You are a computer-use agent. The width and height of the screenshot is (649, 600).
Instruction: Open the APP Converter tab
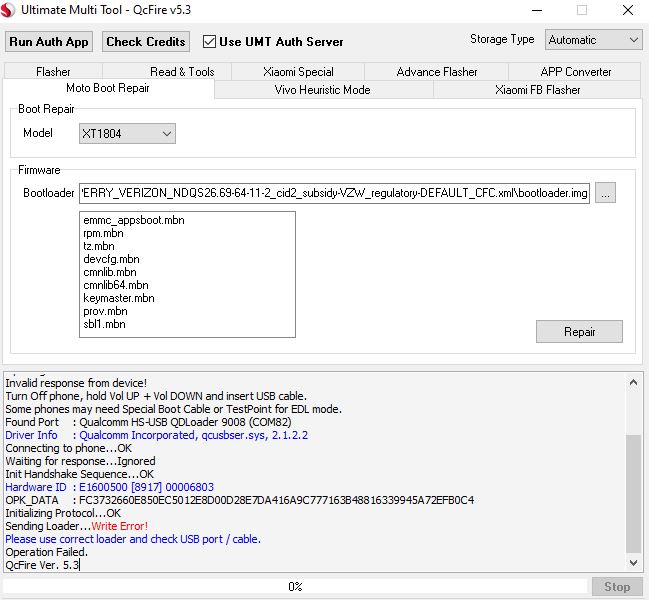tap(575, 72)
